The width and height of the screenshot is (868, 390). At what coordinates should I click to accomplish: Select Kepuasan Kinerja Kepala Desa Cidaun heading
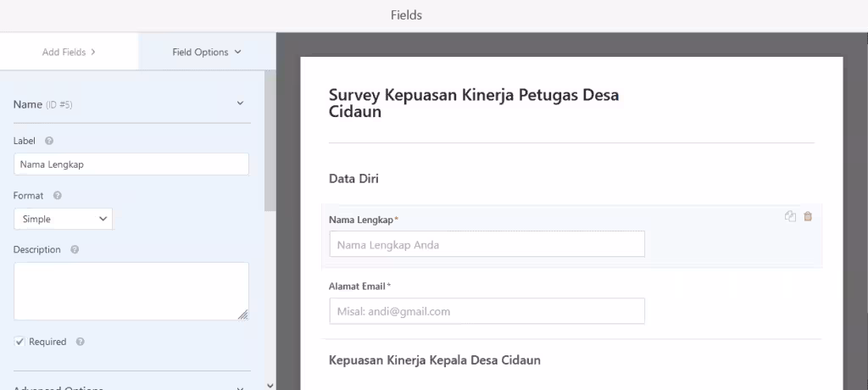[x=435, y=360]
